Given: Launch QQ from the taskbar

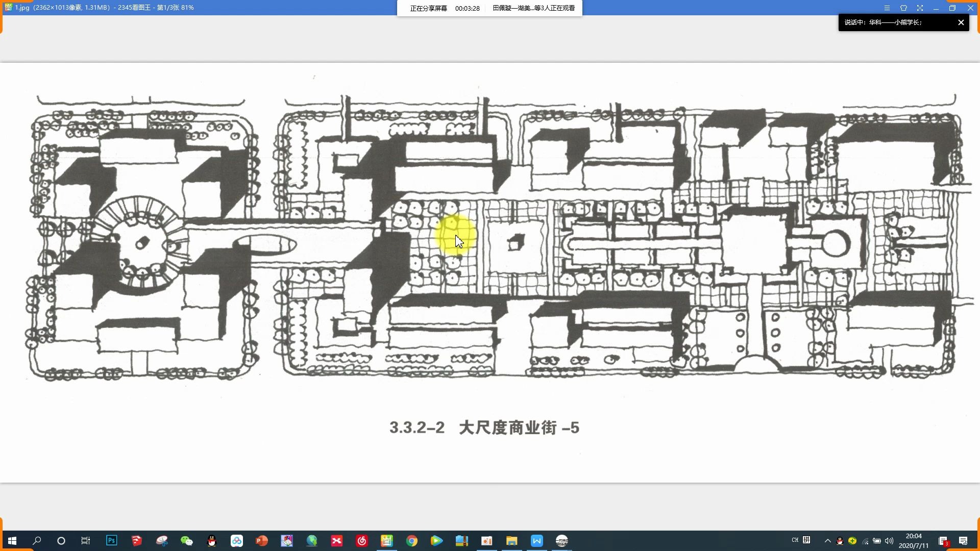Looking at the screenshot, I should [210, 540].
